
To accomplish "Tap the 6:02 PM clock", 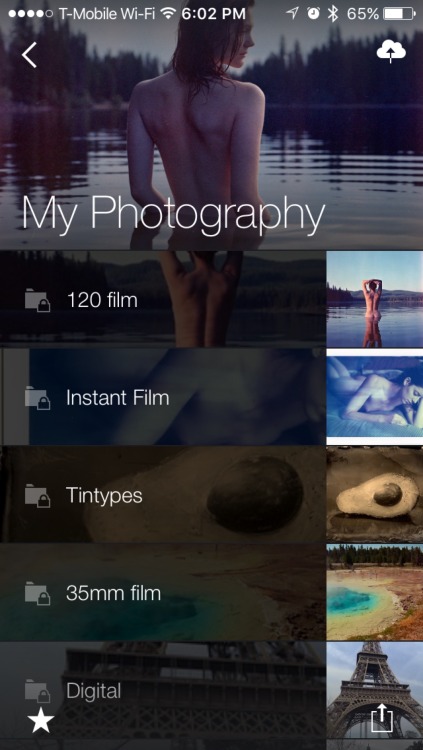I will click(213, 14).
